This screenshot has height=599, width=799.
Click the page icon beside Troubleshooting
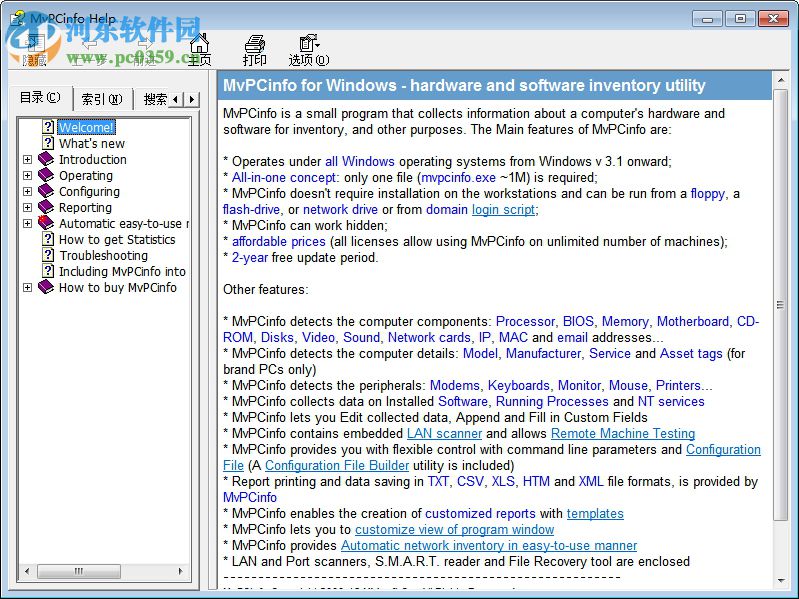click(48, 255)
